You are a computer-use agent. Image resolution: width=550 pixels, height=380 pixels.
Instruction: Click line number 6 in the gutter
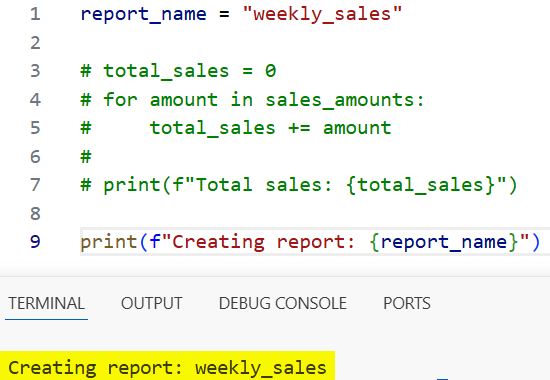click(35, 156)
